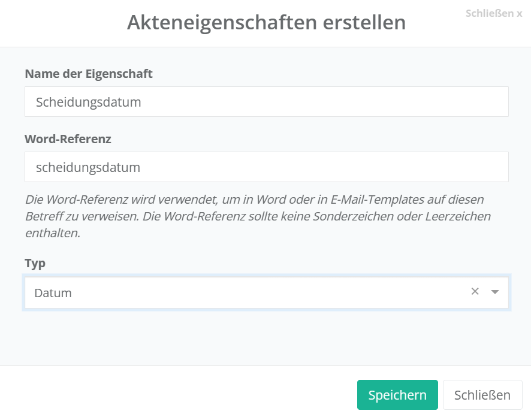This screenshot has width=531, height=420.
Task: Click the Datum value in Typ combo box
Action: pos(53,293)
